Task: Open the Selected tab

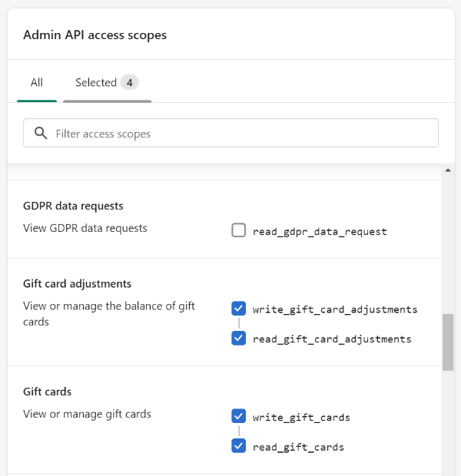Action: (107, 83)
